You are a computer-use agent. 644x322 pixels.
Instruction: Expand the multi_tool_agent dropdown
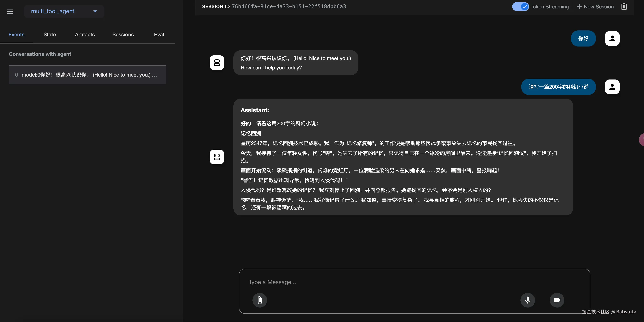64,11
